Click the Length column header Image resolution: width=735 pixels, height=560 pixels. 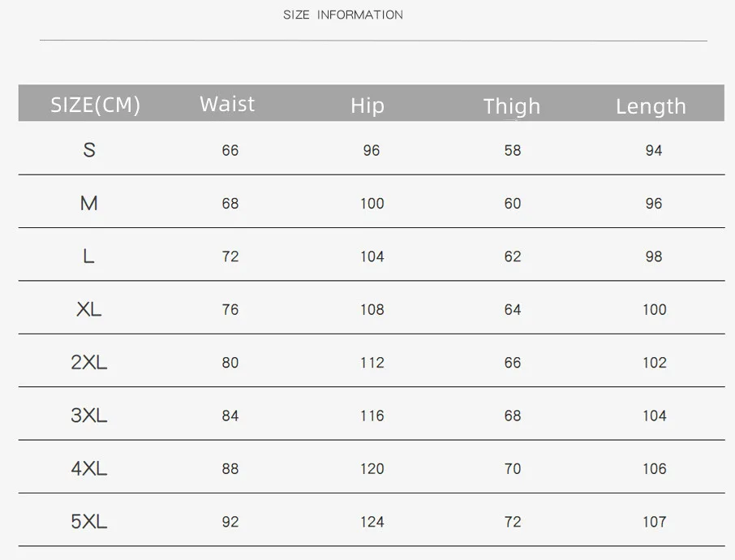(651, 106)
